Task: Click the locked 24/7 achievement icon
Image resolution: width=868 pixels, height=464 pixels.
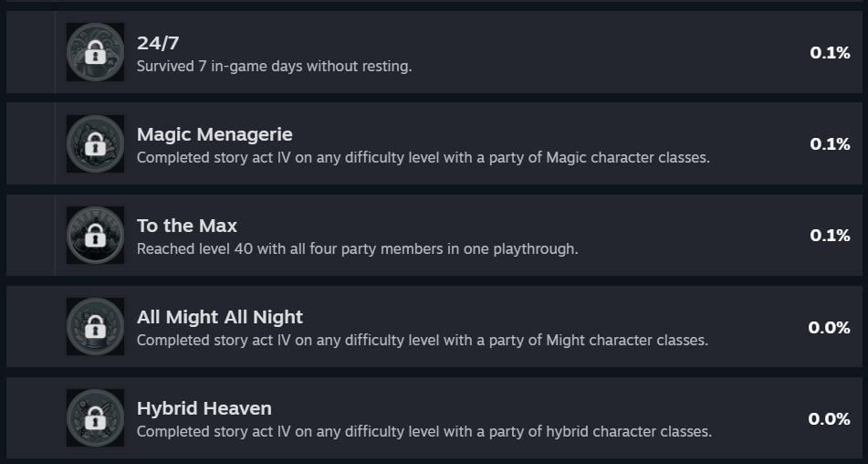Action: tap(95, 52)
